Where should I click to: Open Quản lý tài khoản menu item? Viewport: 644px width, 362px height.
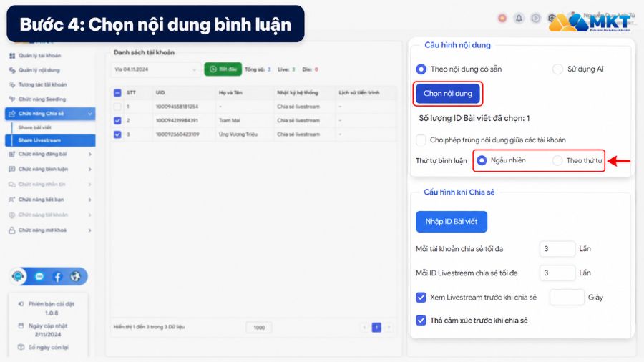click(40, 55)
